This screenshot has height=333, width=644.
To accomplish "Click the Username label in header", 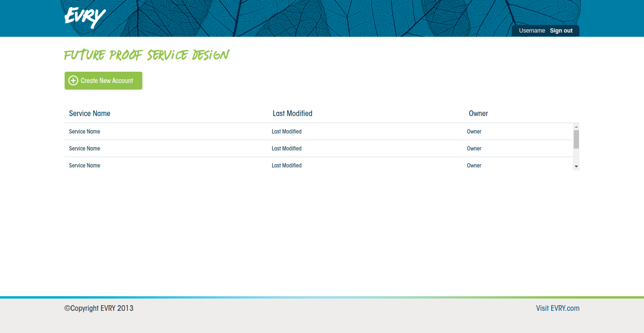I will (532, 31).
